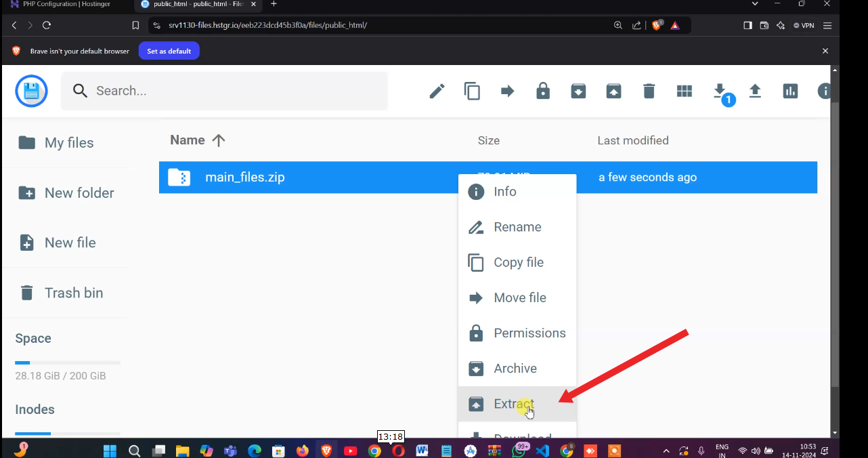Click the copy file icon in toolbar
The height and width of the screenshot is (458, 868).
pos(472,91)
